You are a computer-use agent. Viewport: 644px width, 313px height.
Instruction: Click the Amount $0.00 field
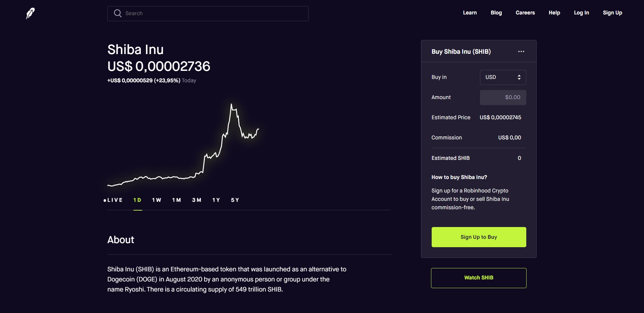[503, 97]
